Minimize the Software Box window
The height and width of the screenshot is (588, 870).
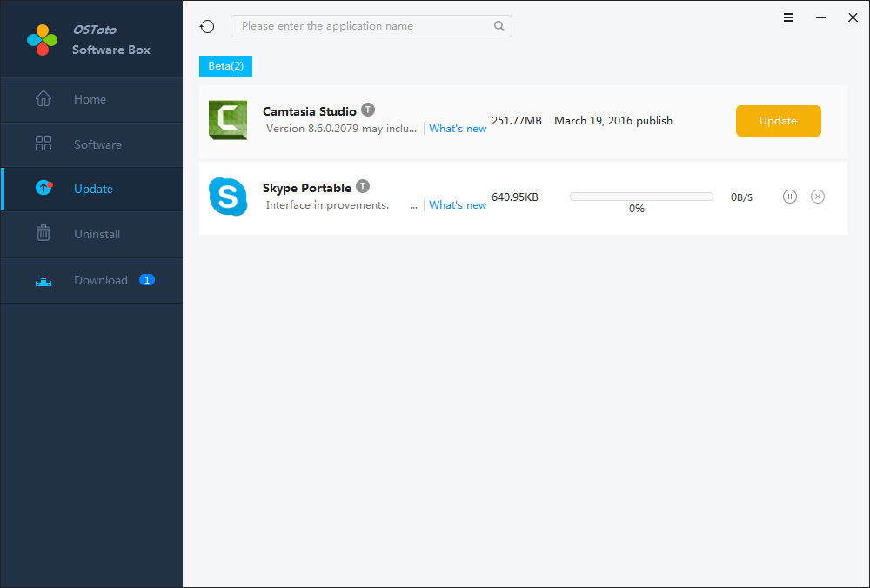tap(820, 17)
